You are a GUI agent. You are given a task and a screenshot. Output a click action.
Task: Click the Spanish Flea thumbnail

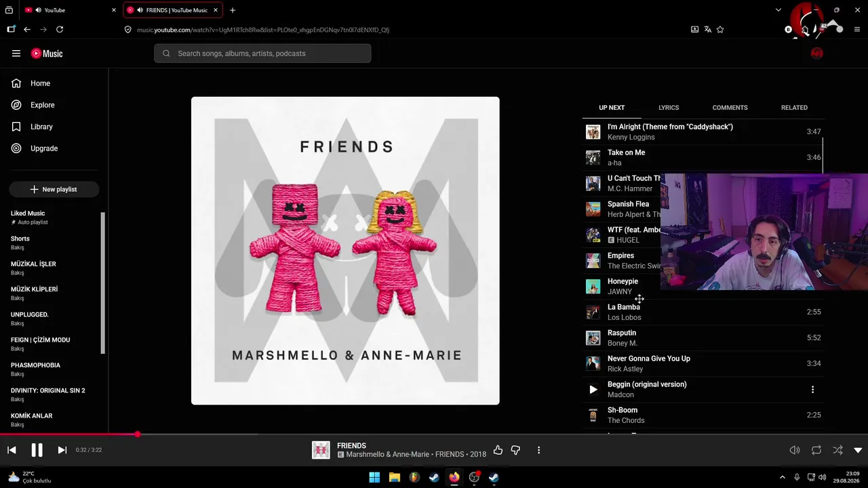click(593, 209)
